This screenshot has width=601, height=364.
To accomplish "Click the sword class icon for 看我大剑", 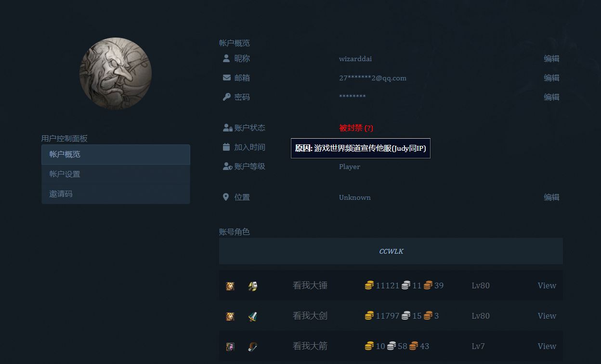I will click(253, 316).
